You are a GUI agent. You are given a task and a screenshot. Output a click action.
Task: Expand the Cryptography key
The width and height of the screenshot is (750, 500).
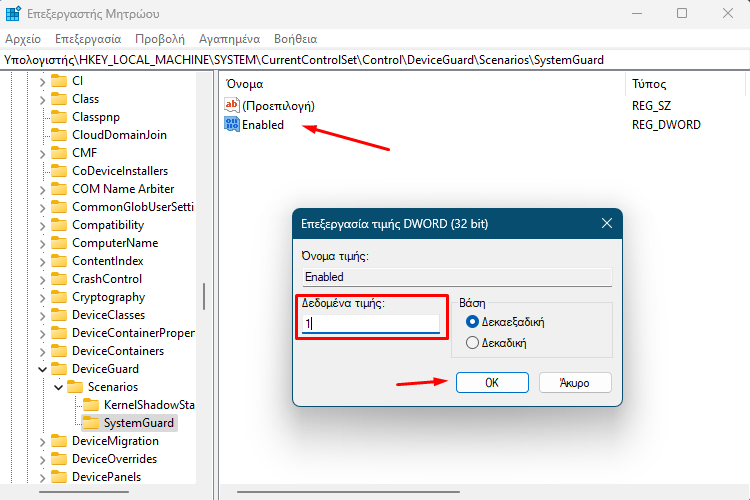pos(42,298)
